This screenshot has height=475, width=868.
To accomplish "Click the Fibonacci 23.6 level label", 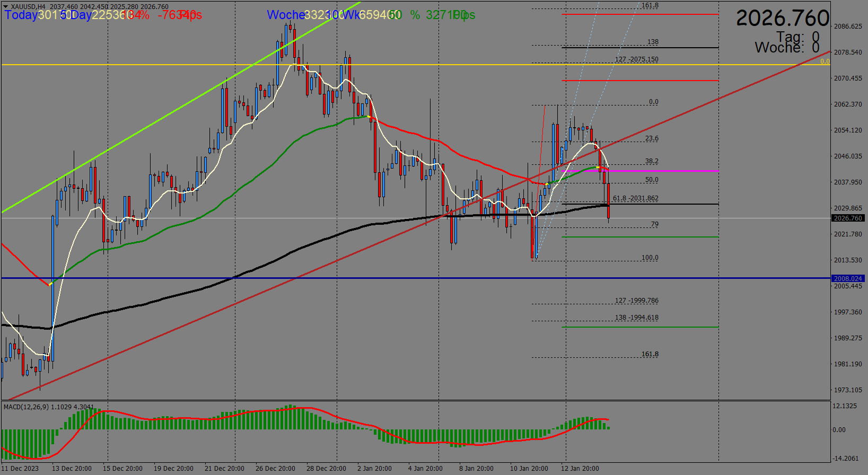I will pyautogui.click(x=651, y=138).
